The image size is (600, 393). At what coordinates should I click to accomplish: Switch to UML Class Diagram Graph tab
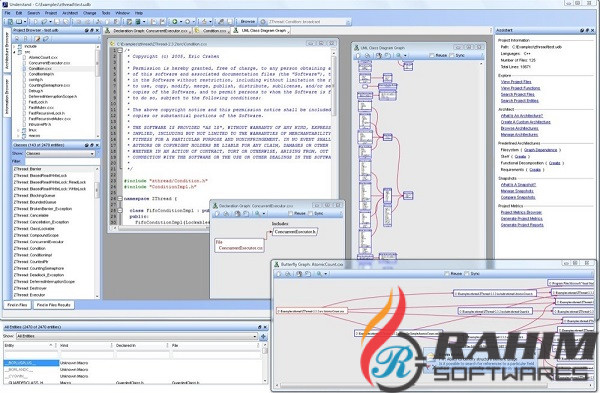click(x=261, y=31)
